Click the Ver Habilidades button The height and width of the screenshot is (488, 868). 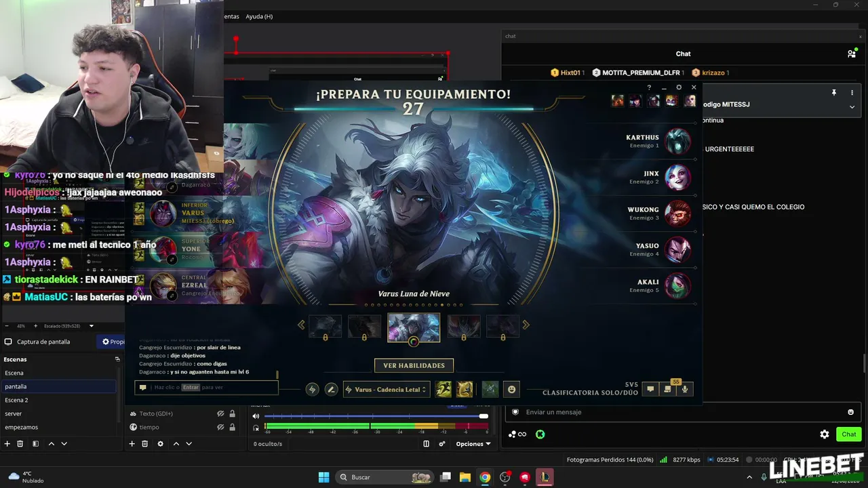[x=414, y=365]
